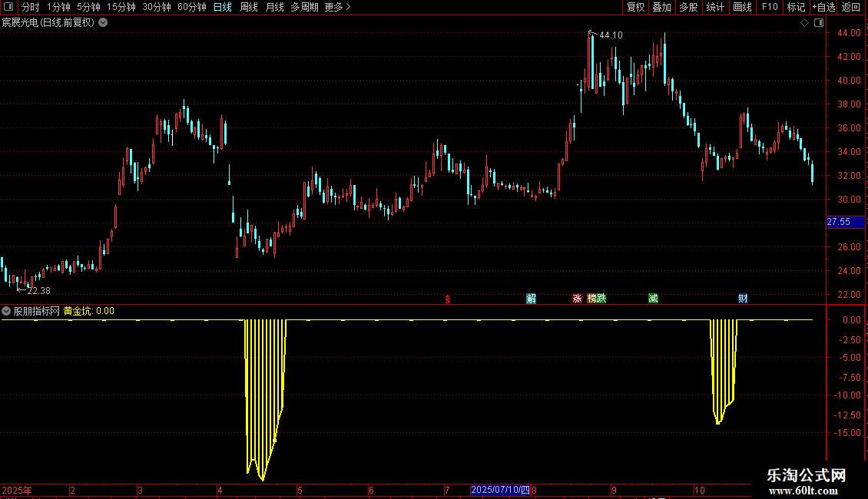Select the 60分钟 period
The height and width of the screenshot is (499, 868).
[191, 7]
